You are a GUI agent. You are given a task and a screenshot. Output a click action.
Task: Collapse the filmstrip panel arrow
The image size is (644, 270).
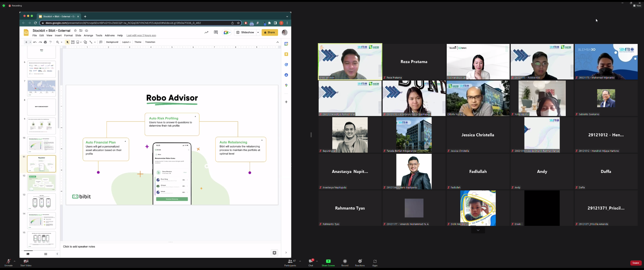click(x=57, y=254)
